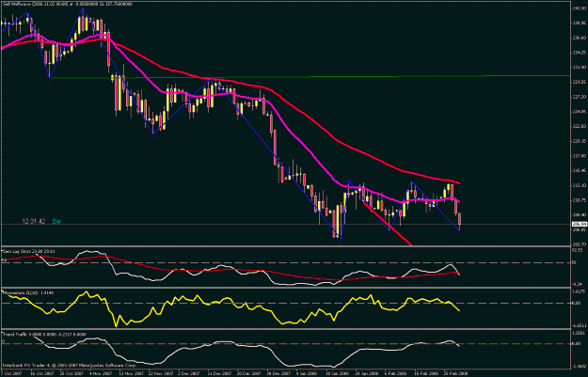Click the 222.50 price scale label
Image resolution: width=588 pixels, height=377 pixels.
coord(578,126)
